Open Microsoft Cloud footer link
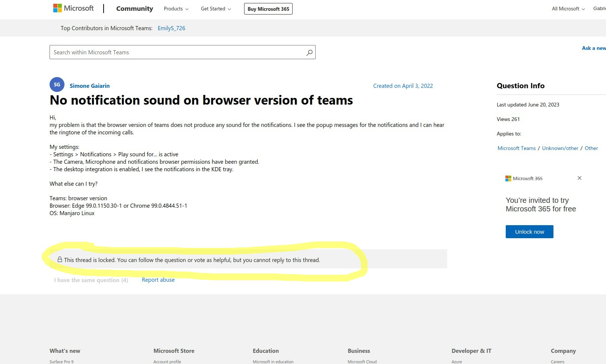Image resolution: width=606 pixels, height=364 pixels. (x=362, y=362)
